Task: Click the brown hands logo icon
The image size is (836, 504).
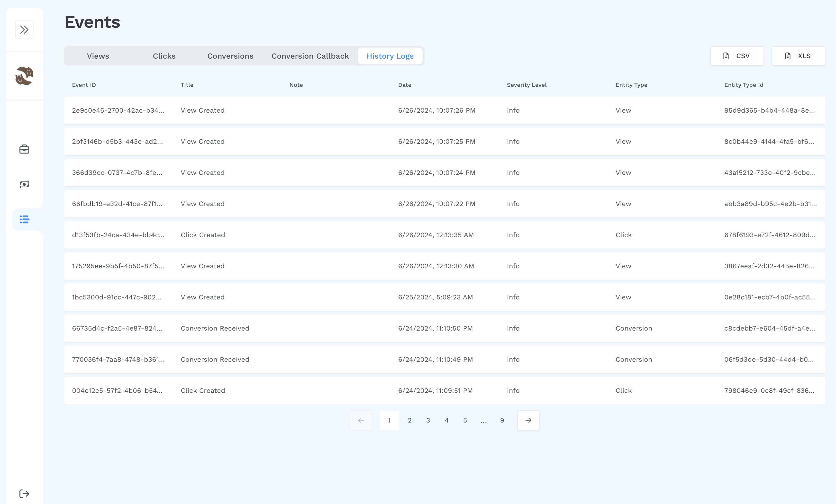Action: point(24,76)
